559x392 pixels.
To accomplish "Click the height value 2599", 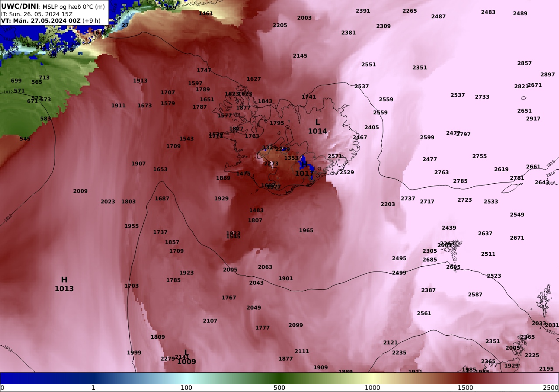I will coord(427,138).
